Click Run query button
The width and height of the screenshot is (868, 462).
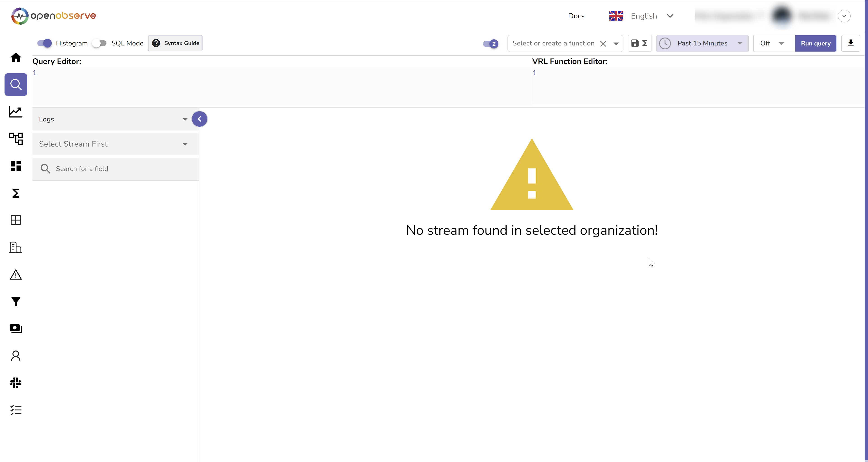click(815, 43)
